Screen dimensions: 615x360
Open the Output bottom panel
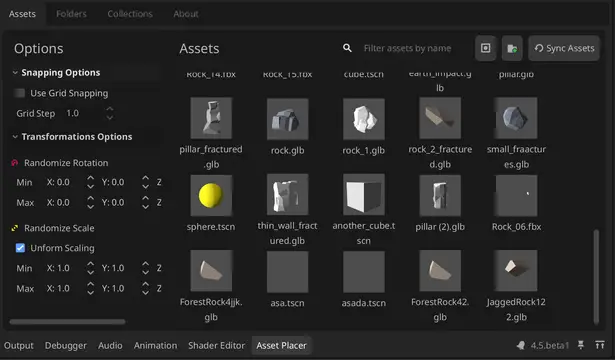pyautogui.click(x=19, y=345)
